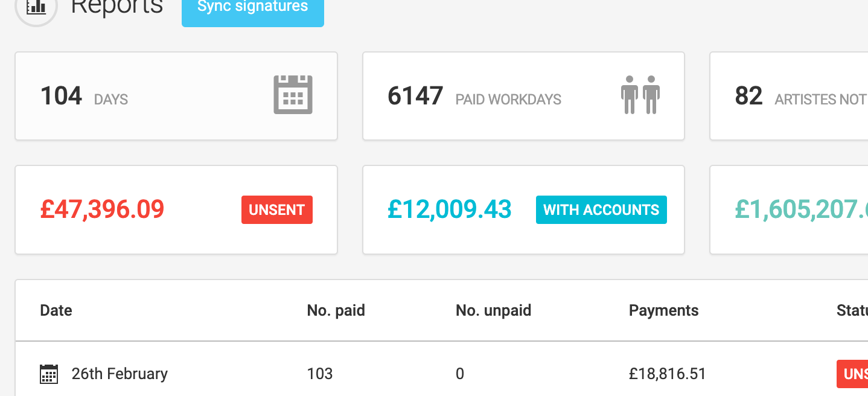Click the red UNSENT status badge
Screen dimensions: 868x396
click(276, 209)
